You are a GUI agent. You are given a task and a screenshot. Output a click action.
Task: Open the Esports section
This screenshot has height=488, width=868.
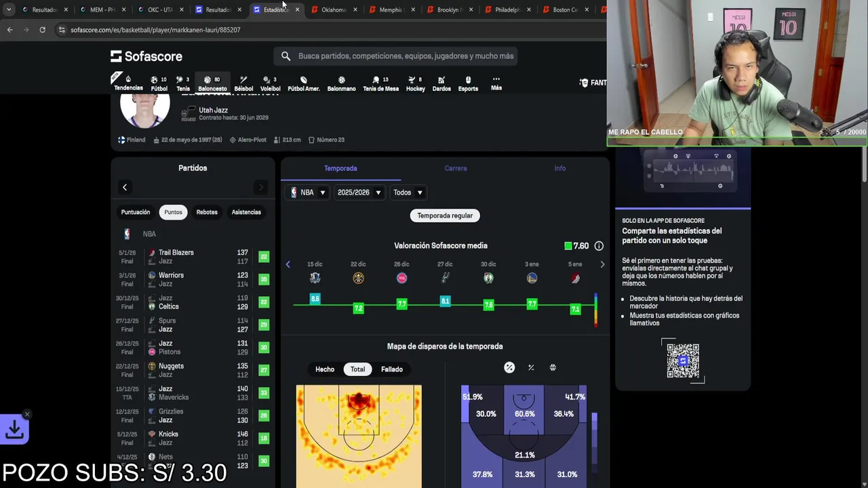(468, 83)
